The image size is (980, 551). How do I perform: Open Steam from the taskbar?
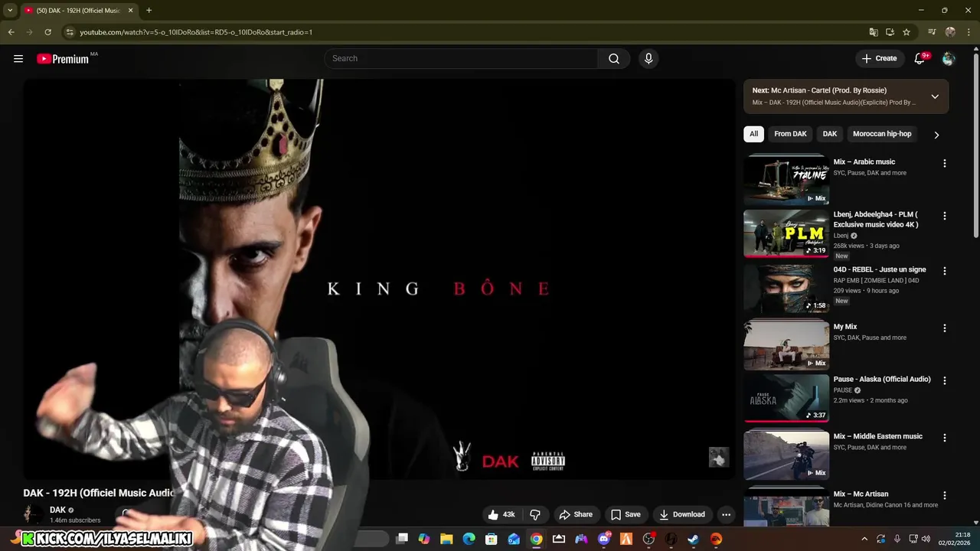click(693, 539)
